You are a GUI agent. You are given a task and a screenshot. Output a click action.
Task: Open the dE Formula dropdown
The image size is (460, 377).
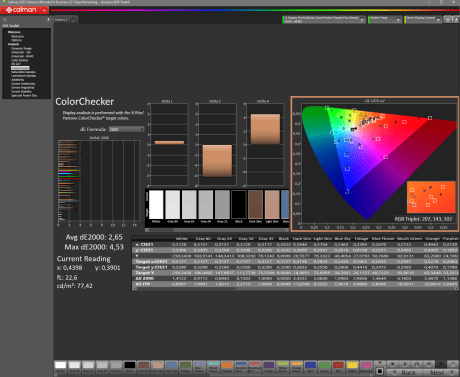(x=126, y=129)
